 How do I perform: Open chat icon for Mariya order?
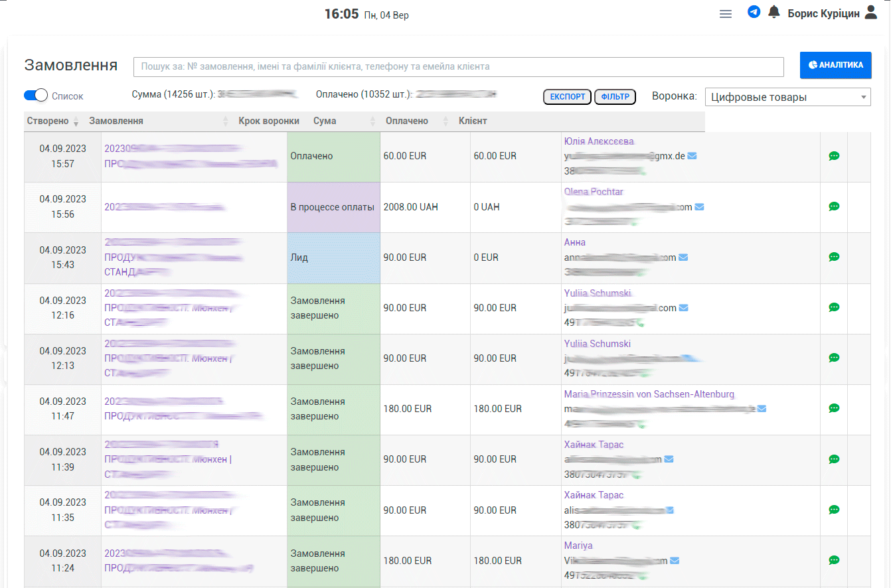tap(834, 560)
